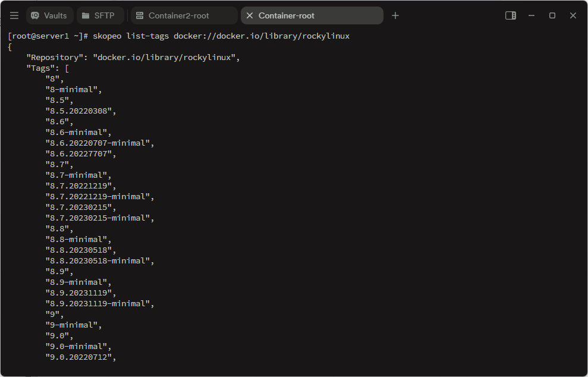Open the SFTP tab
Screen dimensions: 588x377
[x=100, y=15]
